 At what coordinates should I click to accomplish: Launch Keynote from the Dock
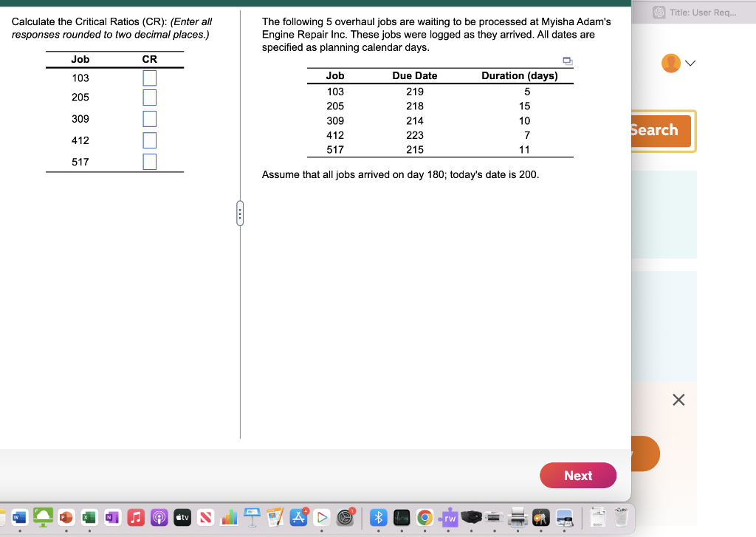(252, 518)
